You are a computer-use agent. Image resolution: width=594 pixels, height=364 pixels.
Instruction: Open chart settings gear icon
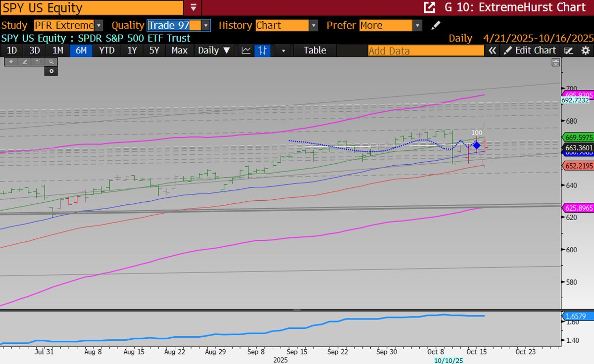pos(585,50)
